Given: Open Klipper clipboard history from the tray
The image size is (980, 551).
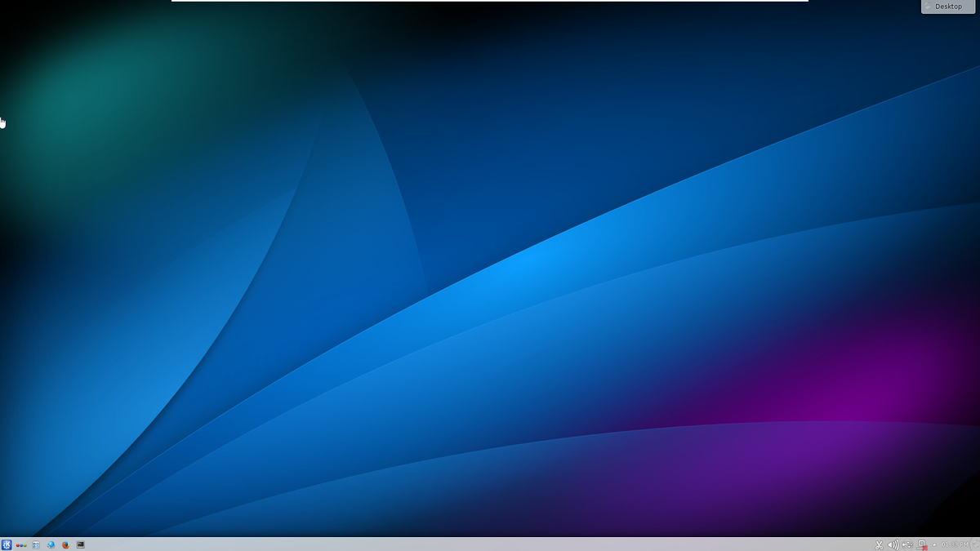Looking at the screenshot, I should click(879, 544).
